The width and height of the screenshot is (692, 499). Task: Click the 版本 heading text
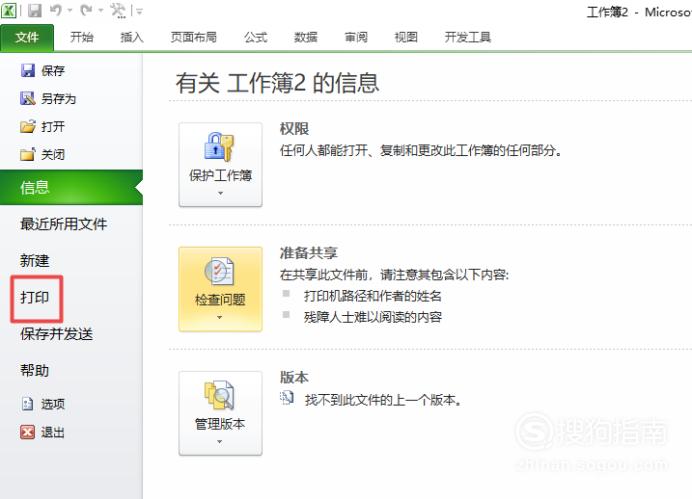(x=294, y=377)
